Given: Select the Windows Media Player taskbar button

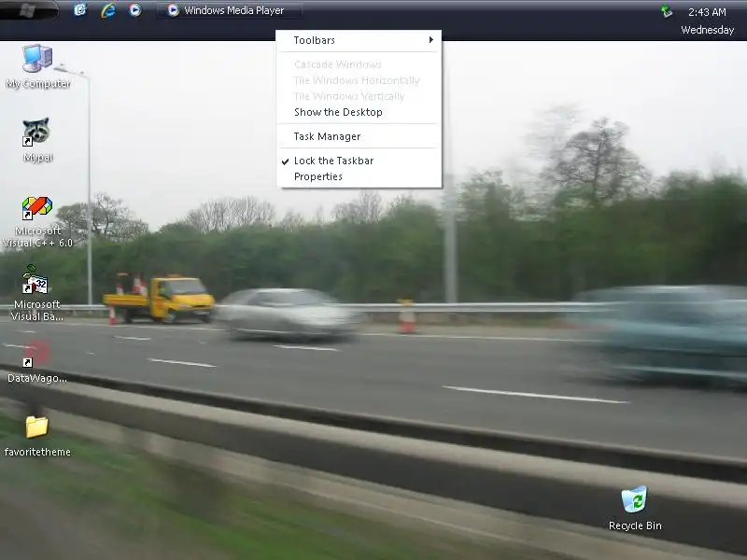Looking at the screenshot, I should coord(229,10).
